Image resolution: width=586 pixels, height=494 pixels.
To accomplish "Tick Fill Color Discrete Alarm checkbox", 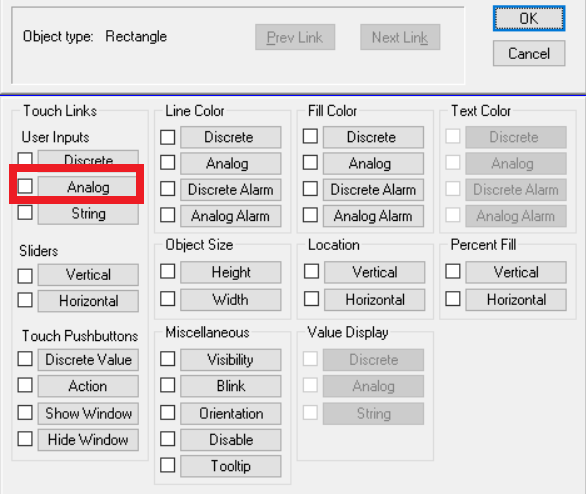I will click(x=310, y=189).
